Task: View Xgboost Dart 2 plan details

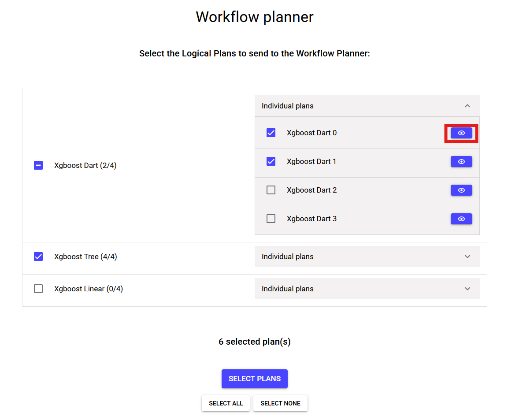Action: click(461, 190)
